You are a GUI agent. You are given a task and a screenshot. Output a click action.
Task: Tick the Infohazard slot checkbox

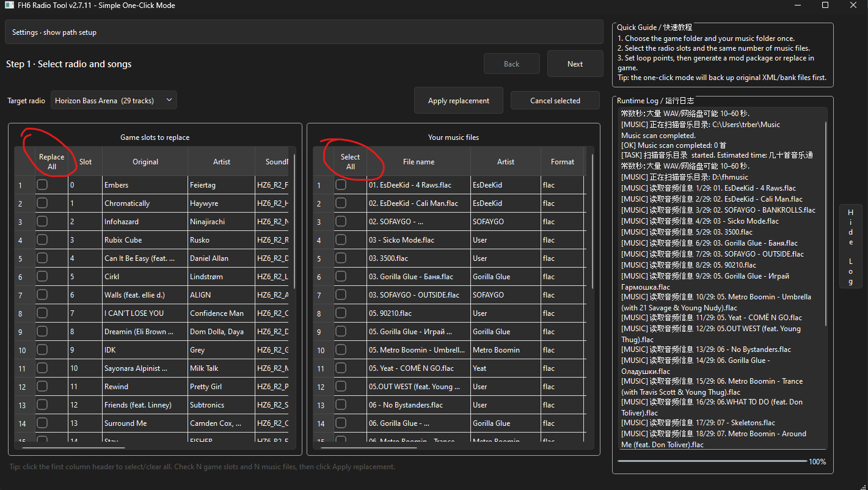click(42, 221)
